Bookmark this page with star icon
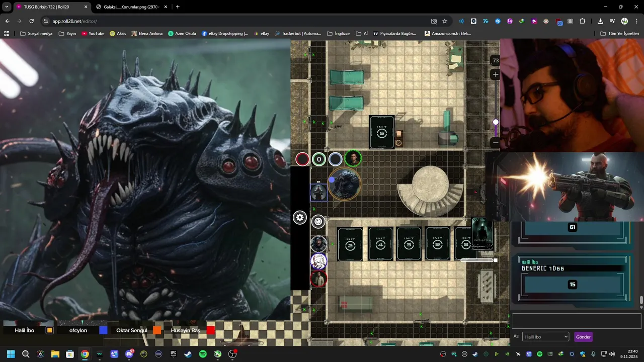 [445, 21]
